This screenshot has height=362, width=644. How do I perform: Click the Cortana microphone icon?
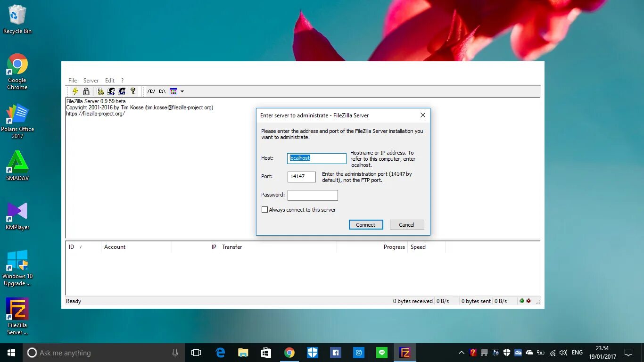point(175,353)
